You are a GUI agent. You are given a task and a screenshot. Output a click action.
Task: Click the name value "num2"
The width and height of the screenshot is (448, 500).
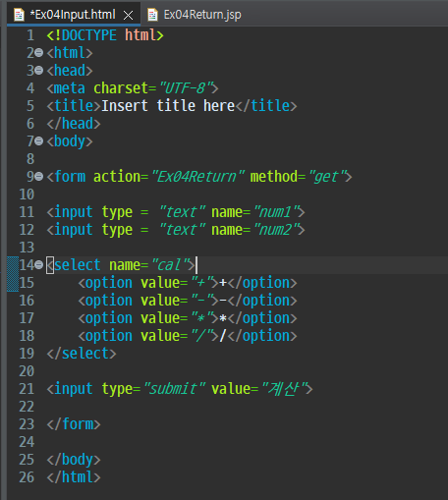point(277,230)
